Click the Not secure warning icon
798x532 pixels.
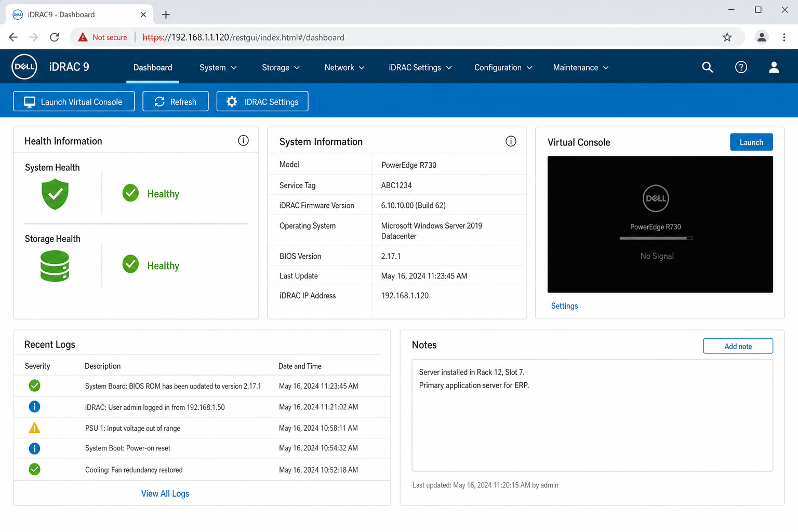pyautogui.click(x=83, y=37)
